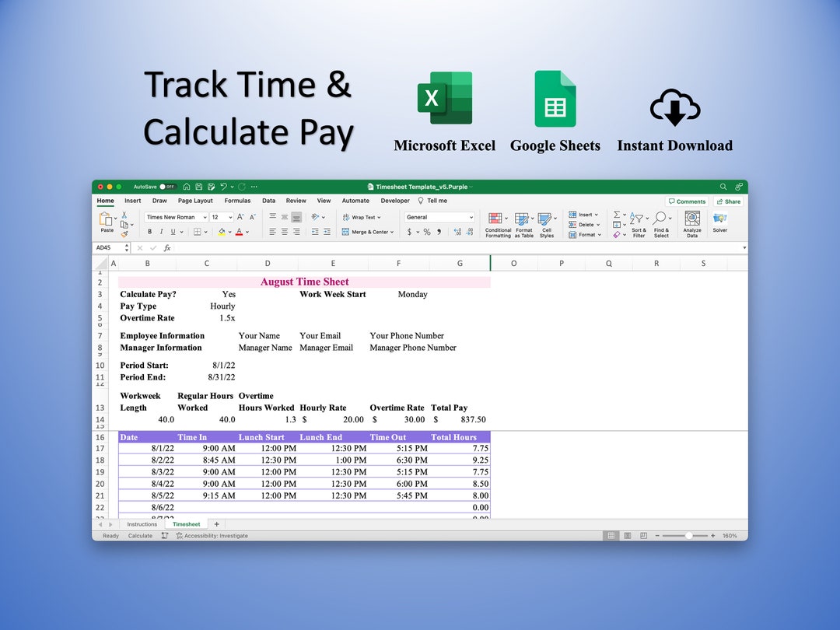Click the Increase Decimal icon
This screenshot has height=630, width=840.
[x=457, y=232]
